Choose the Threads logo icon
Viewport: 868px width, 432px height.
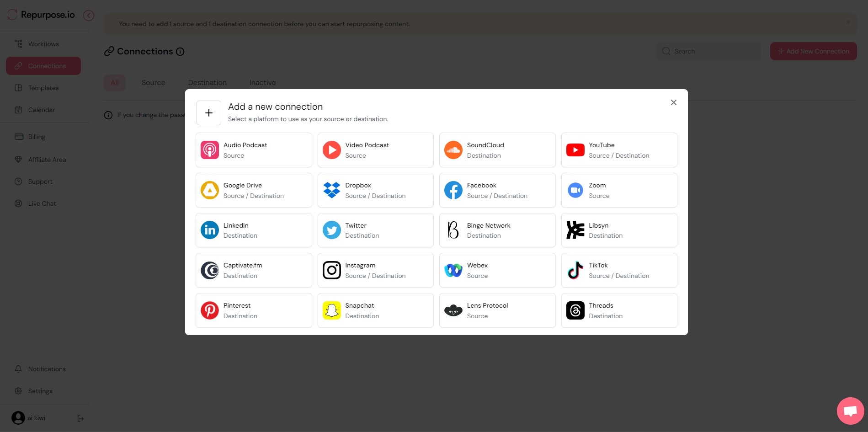pyautogui.click(x=575, y=310)
